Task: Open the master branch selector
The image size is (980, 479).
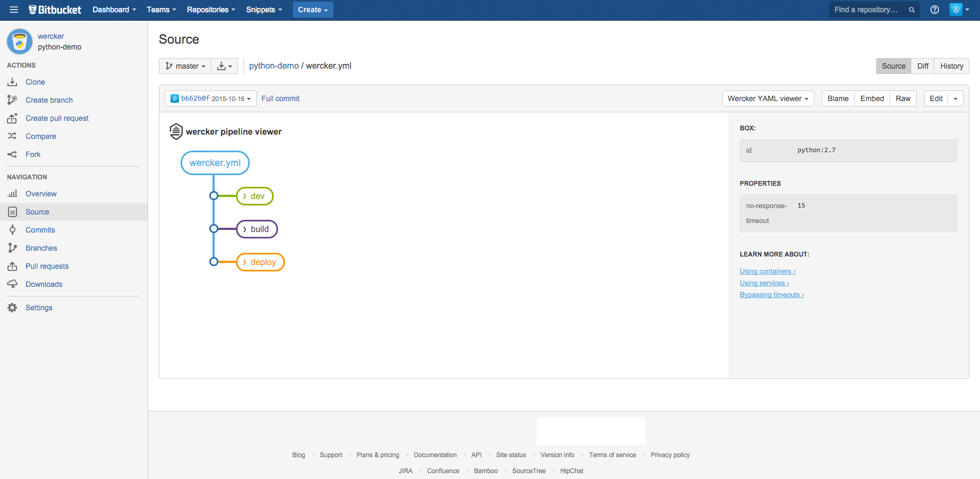Action: coord(185,66)
